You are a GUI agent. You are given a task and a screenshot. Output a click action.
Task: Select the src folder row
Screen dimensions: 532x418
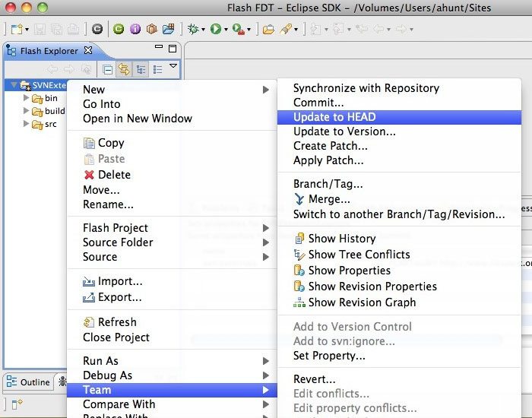44,124
